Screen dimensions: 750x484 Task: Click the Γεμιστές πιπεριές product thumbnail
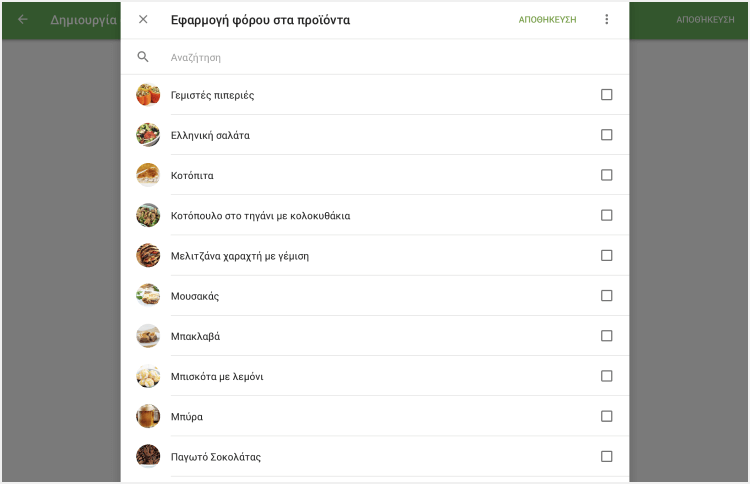[x=148, y=95]
